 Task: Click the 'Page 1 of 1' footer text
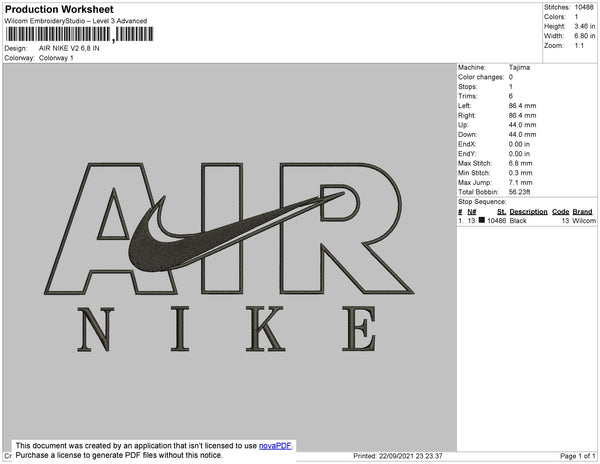pos(577,456)
